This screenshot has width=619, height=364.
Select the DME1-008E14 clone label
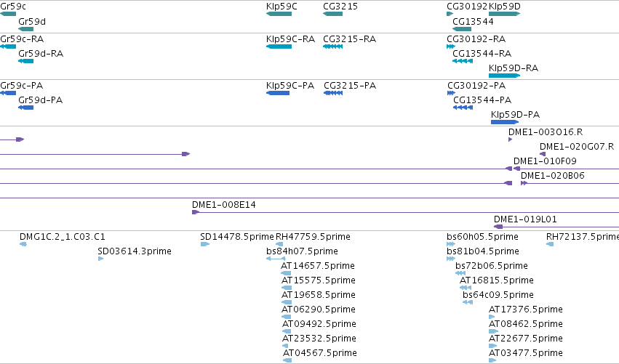point(224,205)
